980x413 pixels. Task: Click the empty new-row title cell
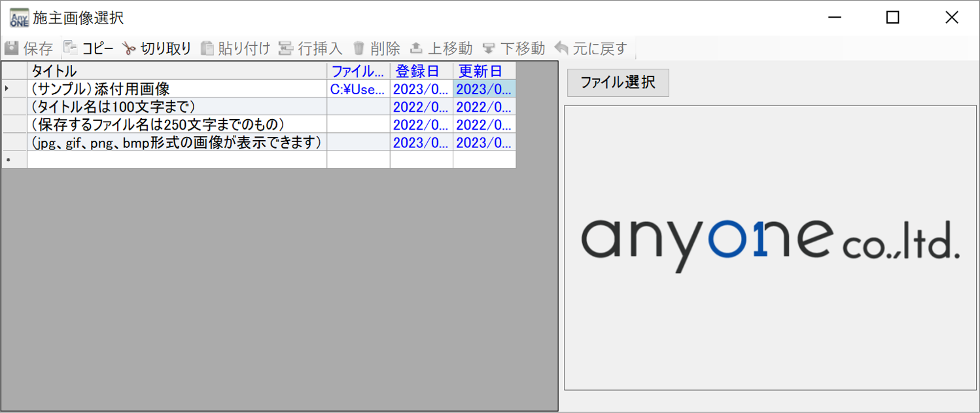tap(177, 160)
